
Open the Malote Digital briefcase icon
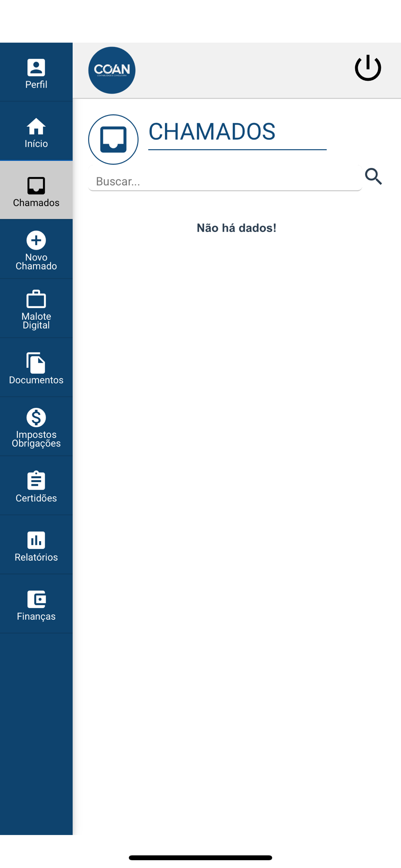[x=36, y=299]
